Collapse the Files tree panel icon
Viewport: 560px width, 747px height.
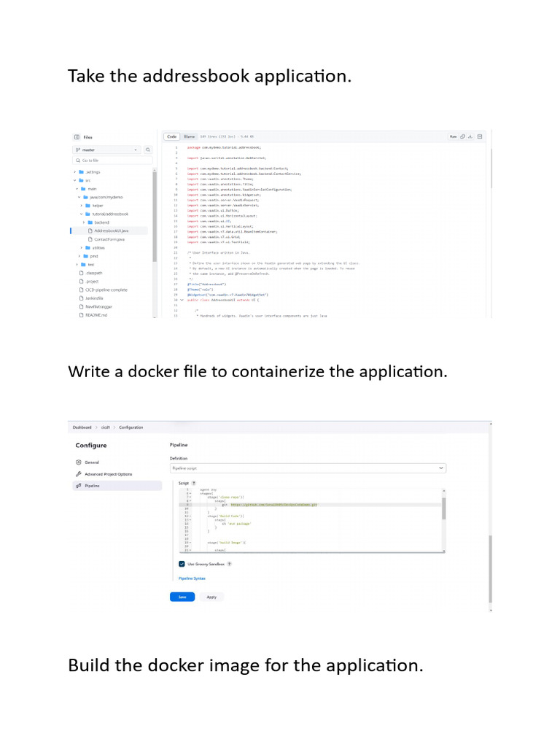pyautogui.click(x=77, y=137)
